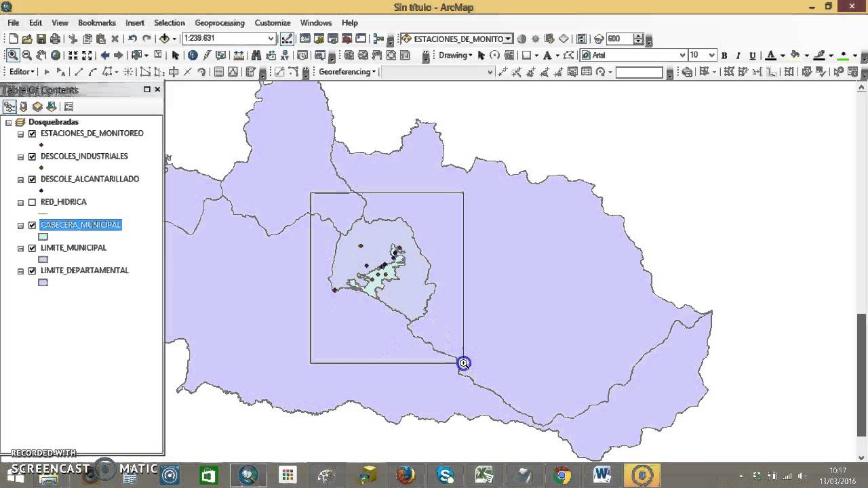Click the Find binoculars tool
868x488 pixels.
point(257,56)
